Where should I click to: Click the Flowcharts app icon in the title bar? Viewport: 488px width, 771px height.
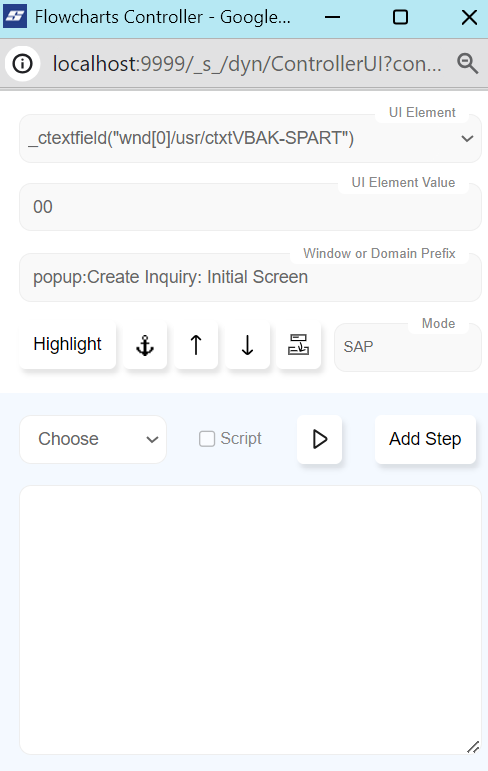coord(15,17)
